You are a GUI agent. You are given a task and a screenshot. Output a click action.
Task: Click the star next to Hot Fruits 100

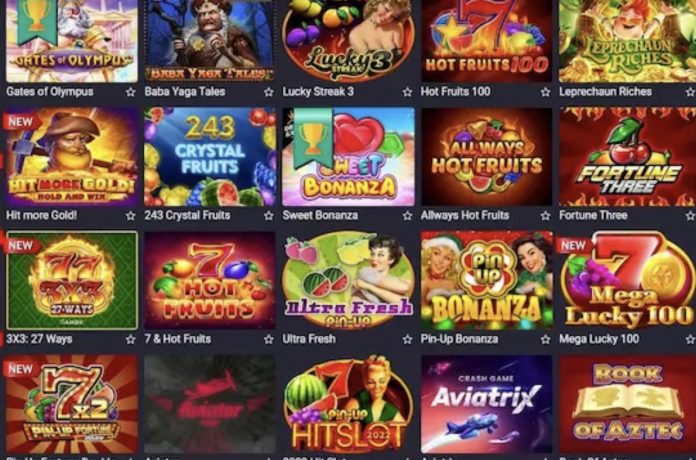pos(546,92)
